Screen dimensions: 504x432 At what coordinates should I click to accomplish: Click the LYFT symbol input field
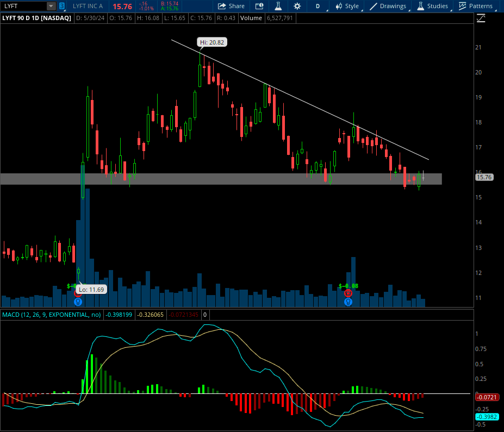point(24,6)
